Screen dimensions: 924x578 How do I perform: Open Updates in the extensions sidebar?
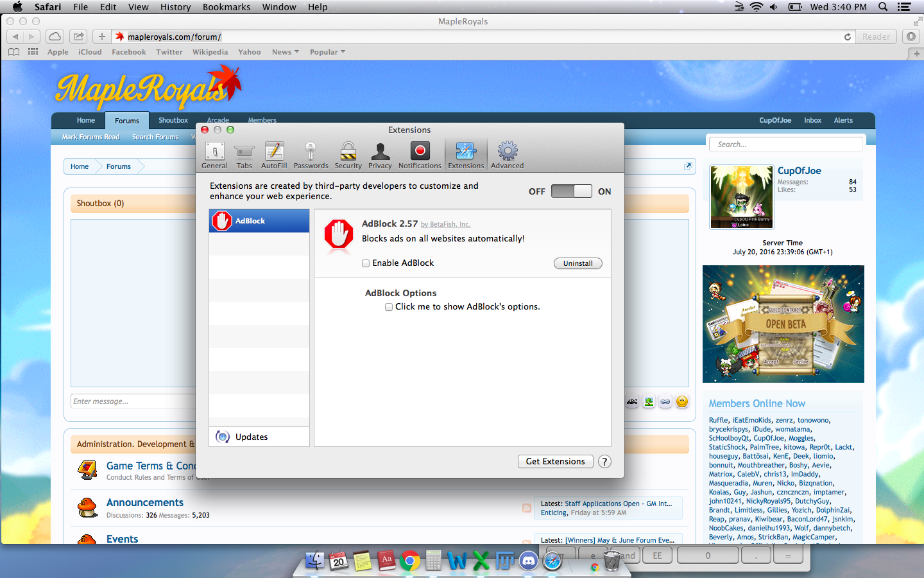click(x=259, y=437)
